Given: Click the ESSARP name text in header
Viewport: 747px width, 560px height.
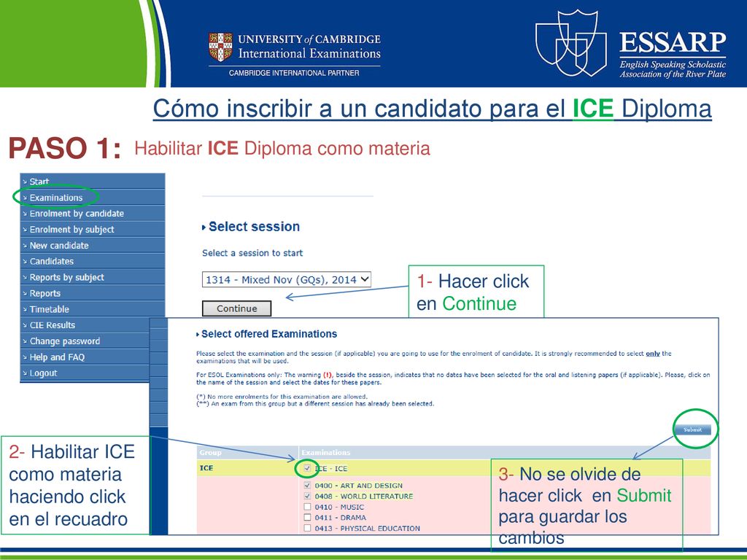Looking at the screenshot, I should coord(673,42).
